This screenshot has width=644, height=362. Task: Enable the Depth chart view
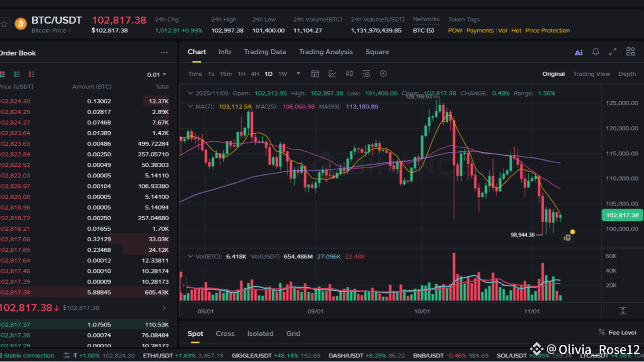(627, 74)
